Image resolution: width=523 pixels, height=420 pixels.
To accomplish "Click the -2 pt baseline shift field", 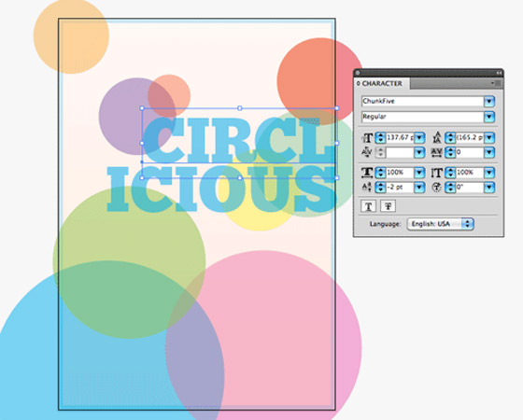I will pos(400,188).
